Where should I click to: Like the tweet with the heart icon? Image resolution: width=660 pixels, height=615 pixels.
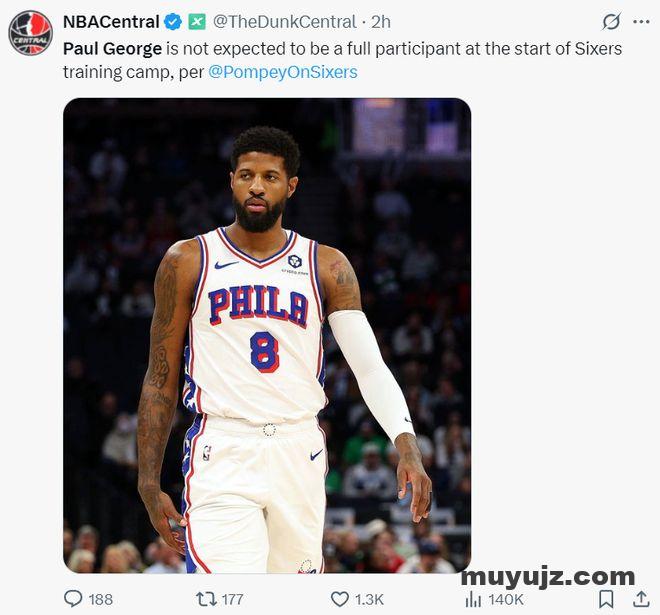point(340,599)
